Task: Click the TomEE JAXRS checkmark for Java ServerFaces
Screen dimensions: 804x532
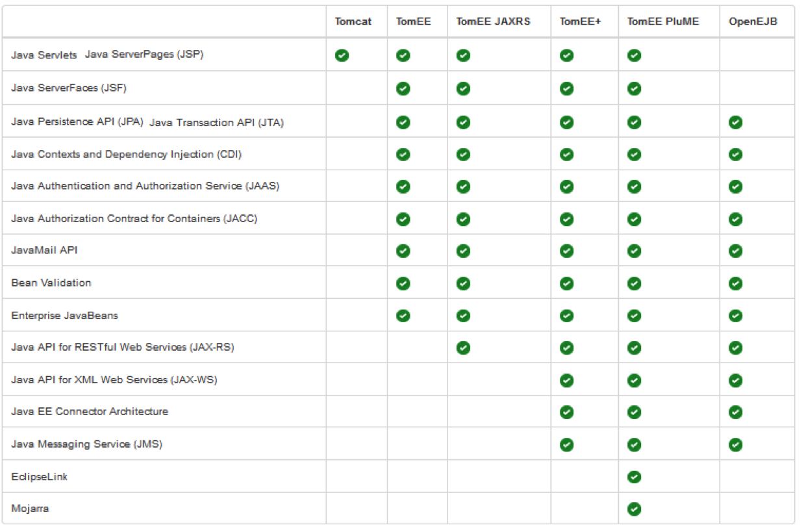Action: pos(463,88)
